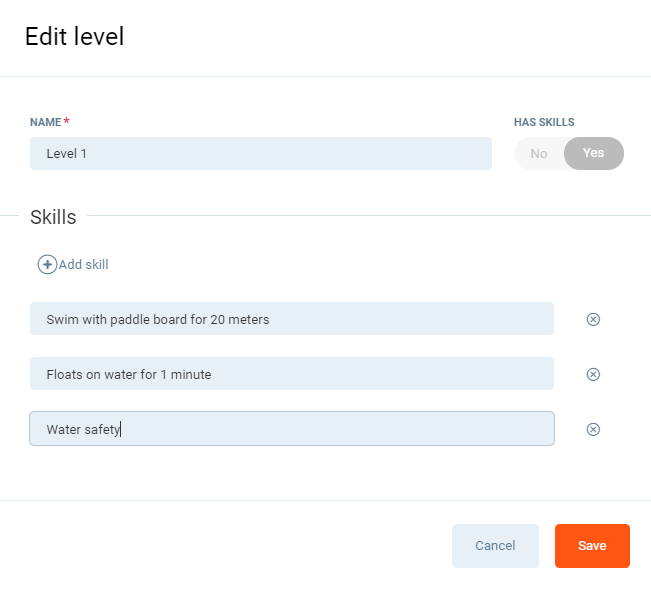The image size is (651, 590).
Task: Remove the Swim with paddle board skill
Action: click(593, 320)
